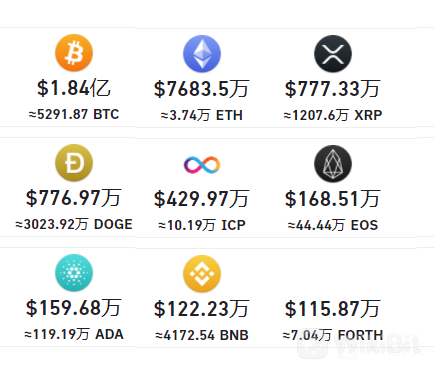Select the $429.97万 ICP amount
The width and height of the screenshot is (434, 374).
coord(202,199)
